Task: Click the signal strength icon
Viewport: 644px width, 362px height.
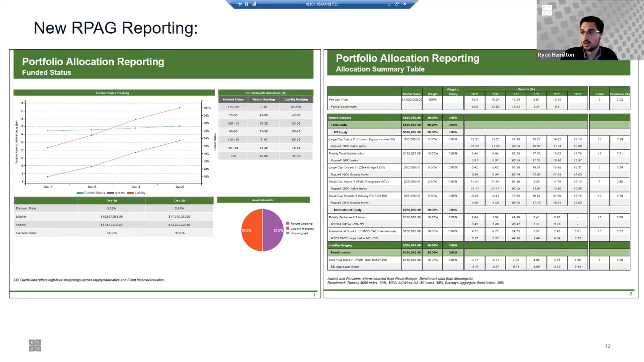Action: tap(254, 4)
